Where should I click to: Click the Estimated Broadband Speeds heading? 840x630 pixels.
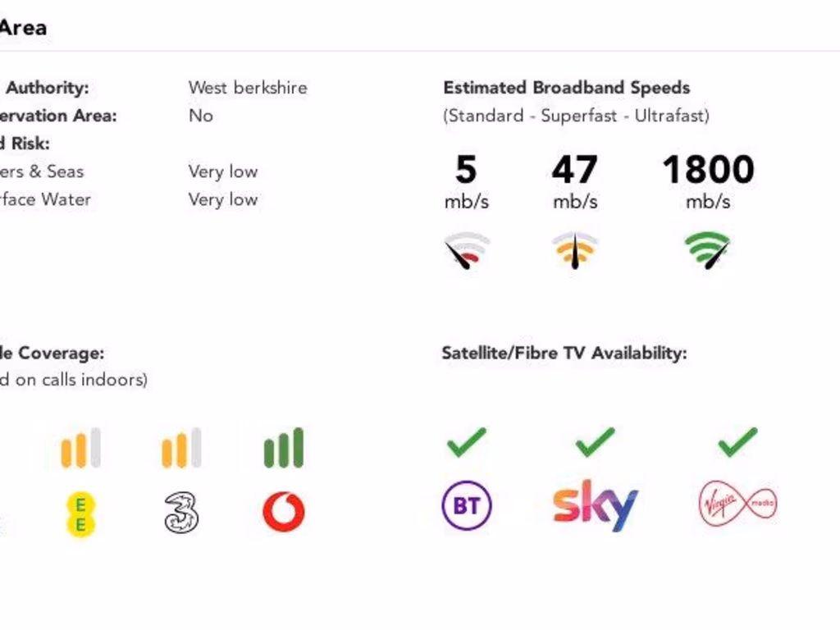[x=566, y=88]
